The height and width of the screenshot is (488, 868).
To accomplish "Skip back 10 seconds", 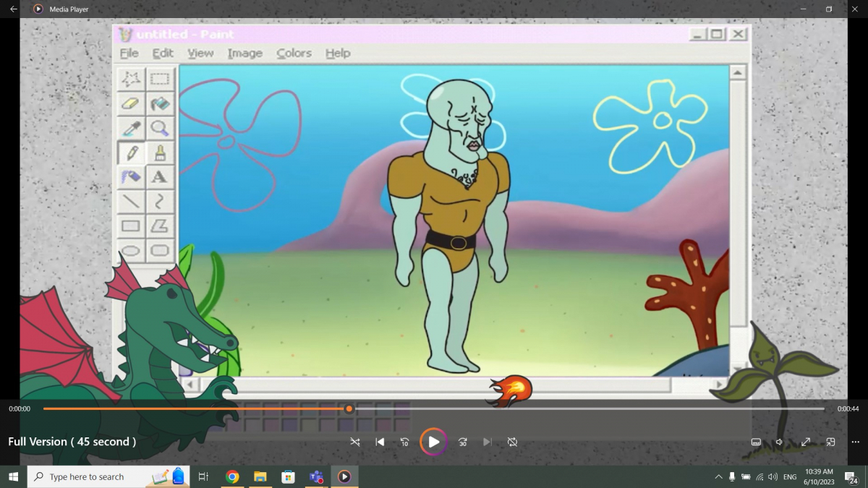I will tap(405, 442).
